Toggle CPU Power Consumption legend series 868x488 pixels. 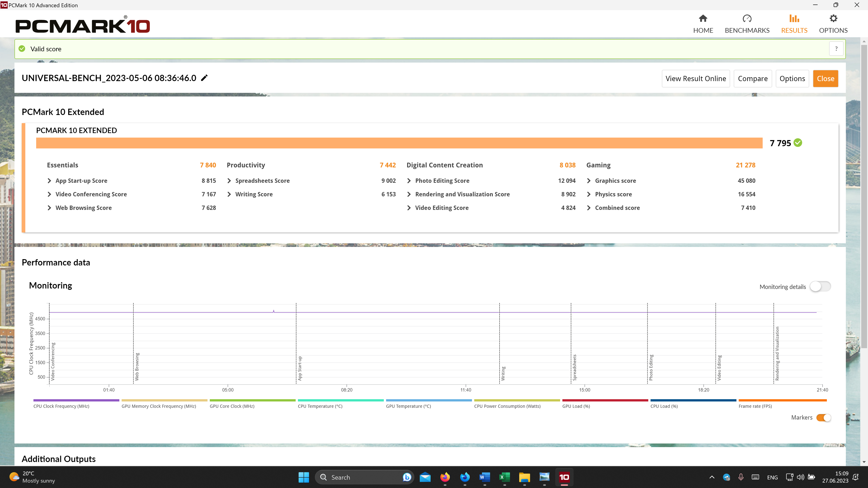517,404
